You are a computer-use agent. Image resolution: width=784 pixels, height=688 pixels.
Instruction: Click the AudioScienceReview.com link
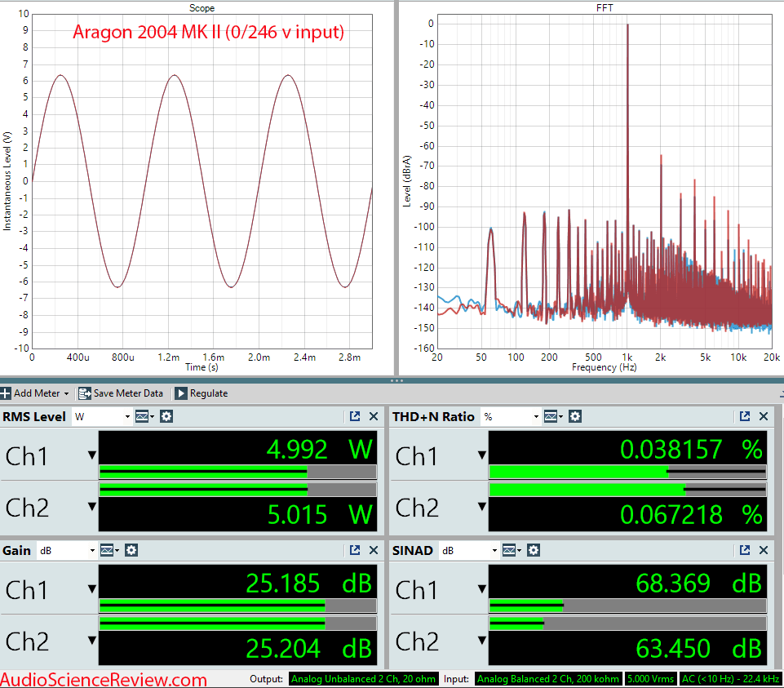[102, 678]
